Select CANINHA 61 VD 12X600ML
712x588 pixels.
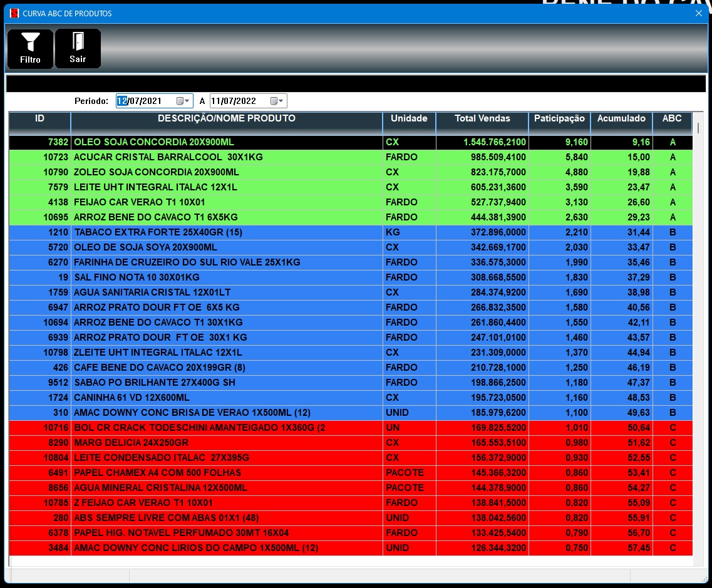click(351, 397)
